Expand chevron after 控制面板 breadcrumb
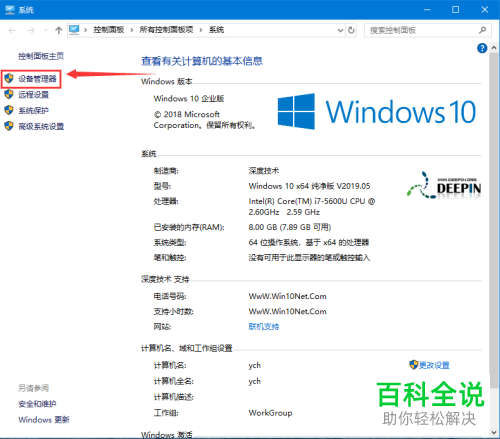Viewport: 500px width, 439px height. point(132,30)
